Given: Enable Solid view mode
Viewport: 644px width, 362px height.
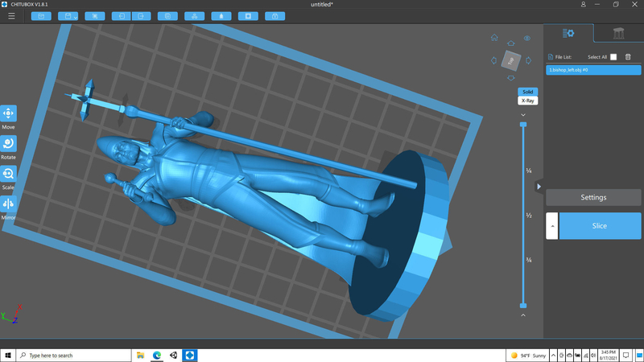Looking at the screenshot, I should [x=527, y=92].
